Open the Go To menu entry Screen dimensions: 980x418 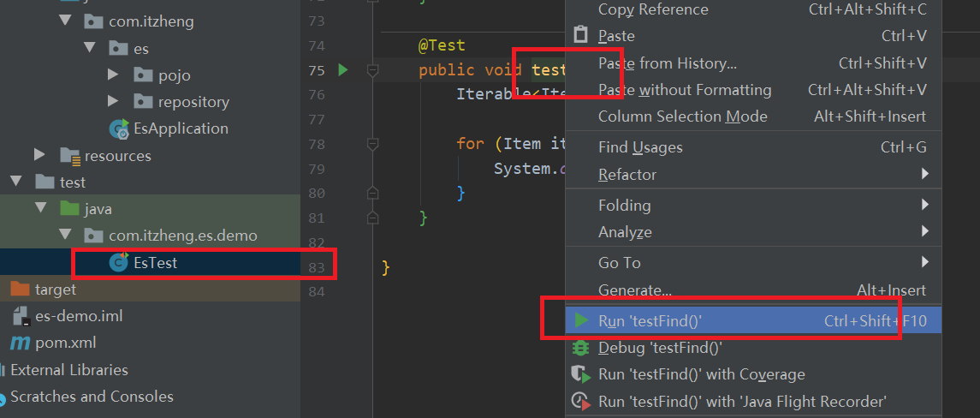pyautogui.click(x=754, y=263)
